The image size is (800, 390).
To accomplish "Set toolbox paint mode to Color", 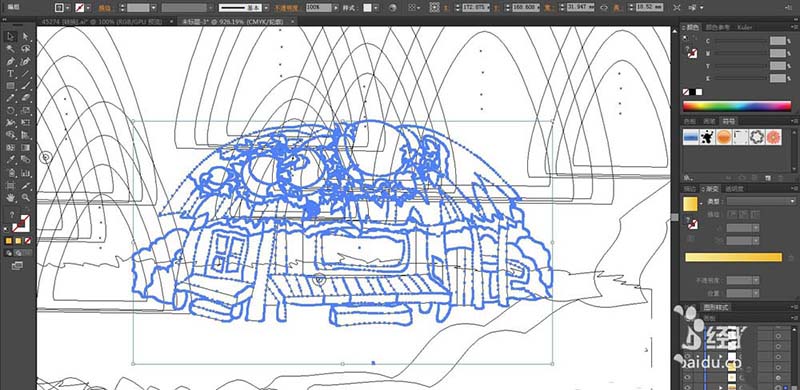I will (9, 240).
